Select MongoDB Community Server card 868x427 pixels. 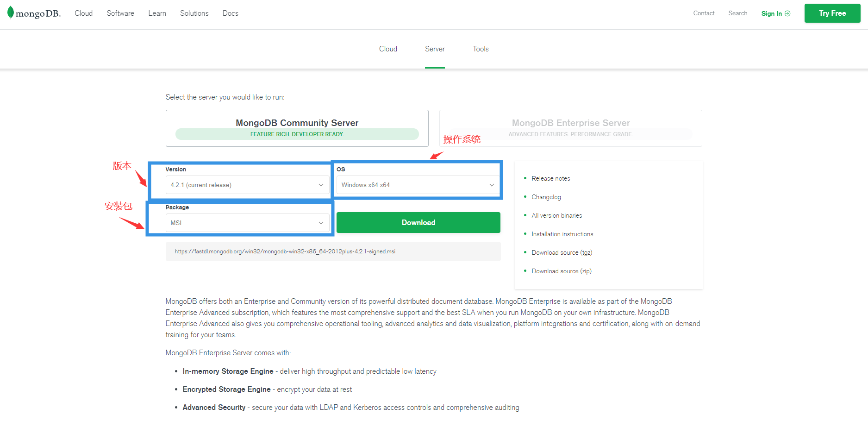pyautogui.click(x=297, y=128)
